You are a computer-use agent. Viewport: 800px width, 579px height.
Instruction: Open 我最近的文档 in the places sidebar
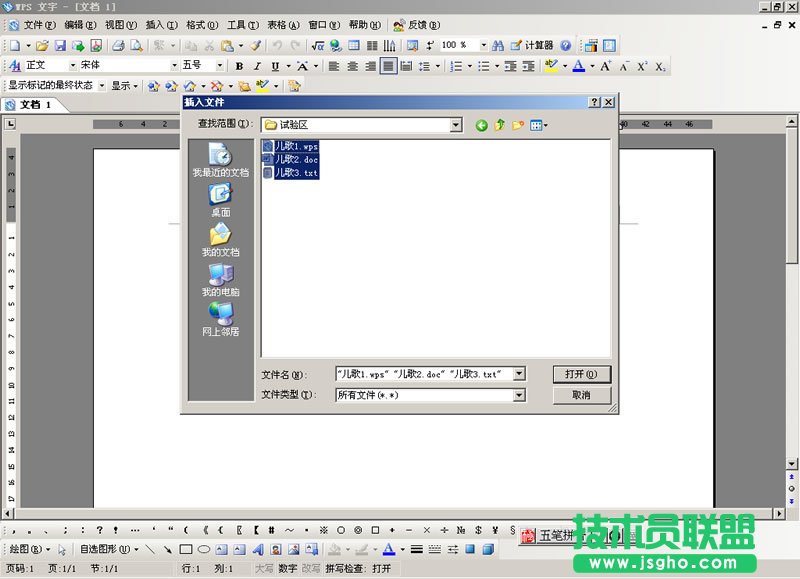tap(220, 160)
